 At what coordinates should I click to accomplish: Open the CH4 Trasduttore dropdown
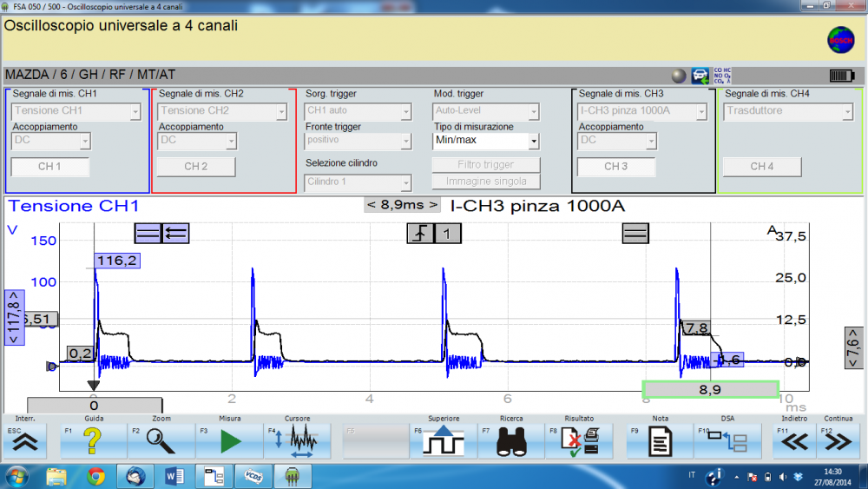pyautogui.click(x=788, y=111)
